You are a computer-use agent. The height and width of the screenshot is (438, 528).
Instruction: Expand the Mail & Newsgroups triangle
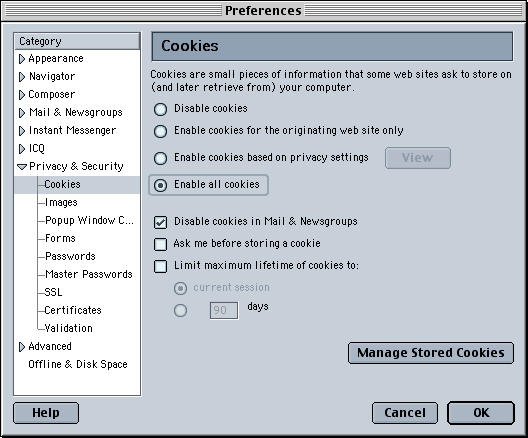[x=22, y=113]
